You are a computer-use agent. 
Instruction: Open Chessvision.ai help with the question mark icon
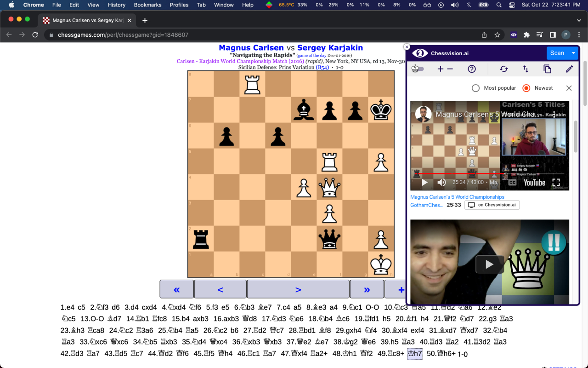point(472,68)
